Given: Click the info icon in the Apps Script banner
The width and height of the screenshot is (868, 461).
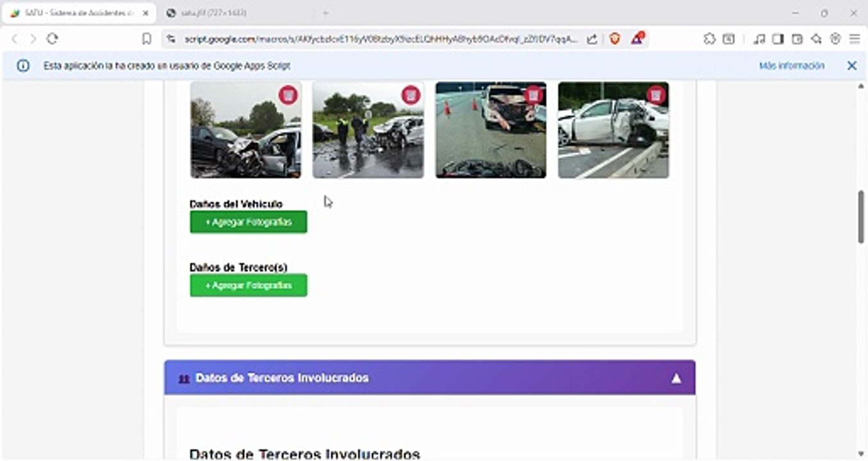Looking at the screenshot, I should tap(23, 66).
